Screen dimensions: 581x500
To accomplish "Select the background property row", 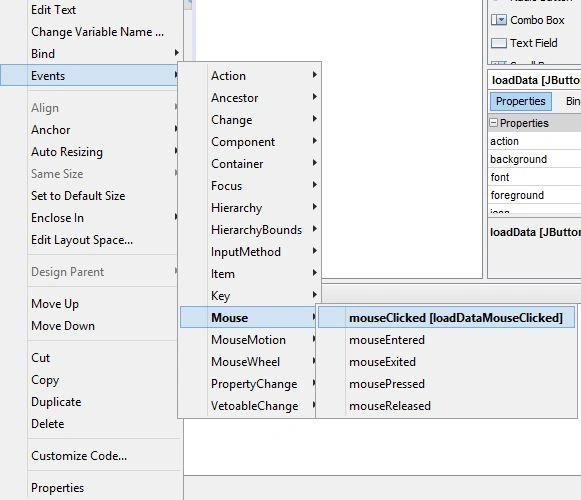I will 535,159.
